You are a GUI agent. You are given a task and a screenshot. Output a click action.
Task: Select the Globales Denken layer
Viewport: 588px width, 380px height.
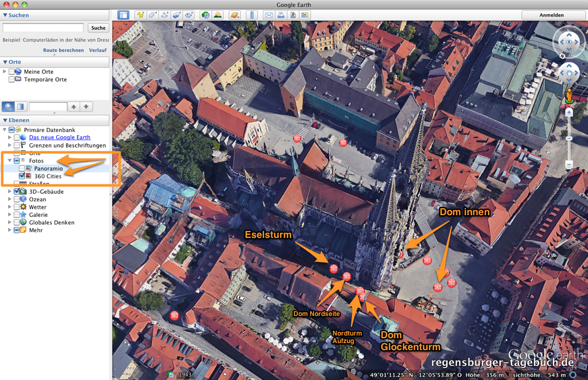pyautogui.click(x=51, y=222)
